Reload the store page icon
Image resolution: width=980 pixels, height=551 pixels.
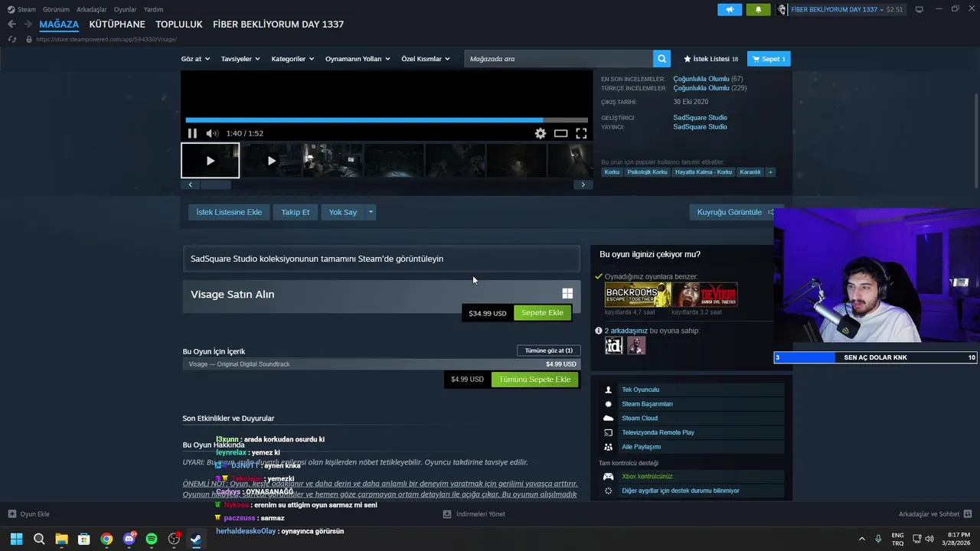coord(11,39)
